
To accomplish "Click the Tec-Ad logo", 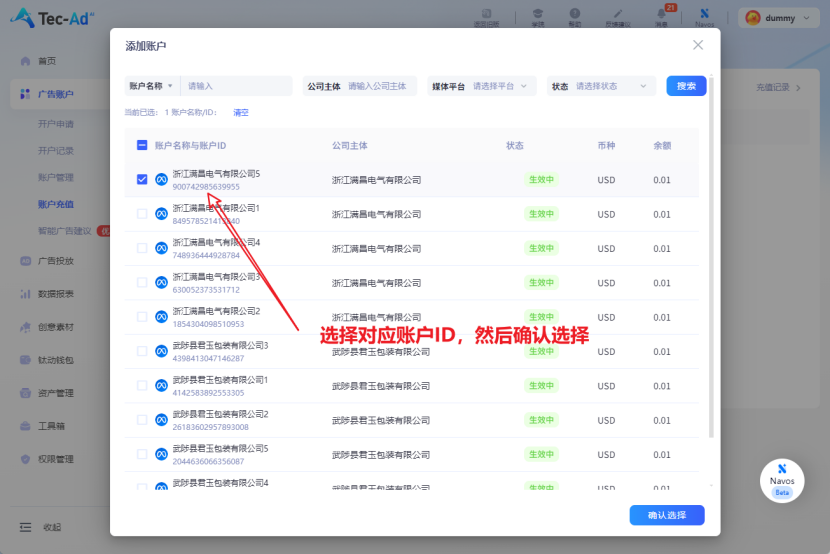I will tap(52, 18).
